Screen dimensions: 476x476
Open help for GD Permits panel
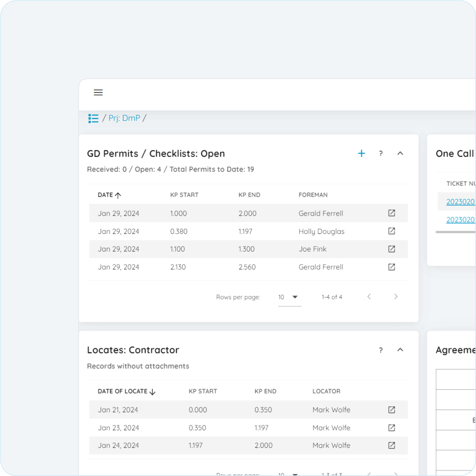(381, 154)
